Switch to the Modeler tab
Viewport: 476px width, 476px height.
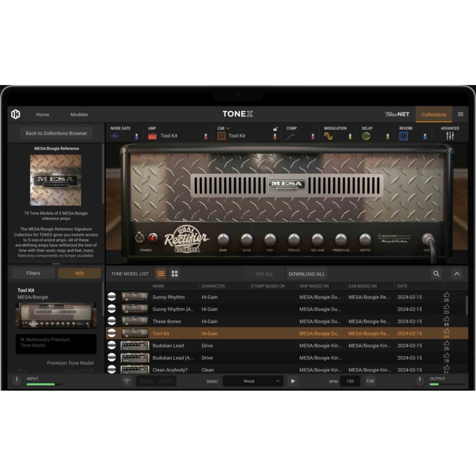click(79, 115)
